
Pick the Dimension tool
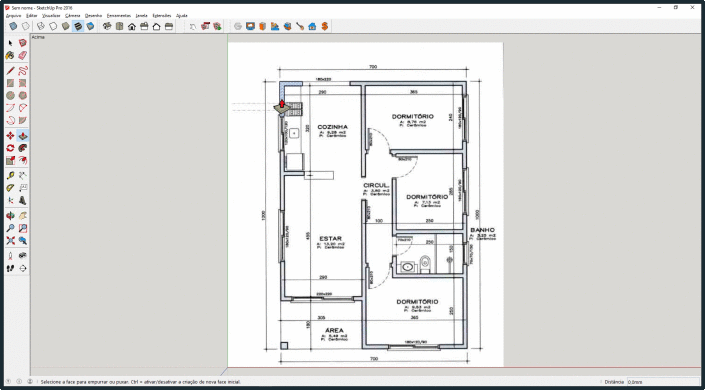click(22, 176)
